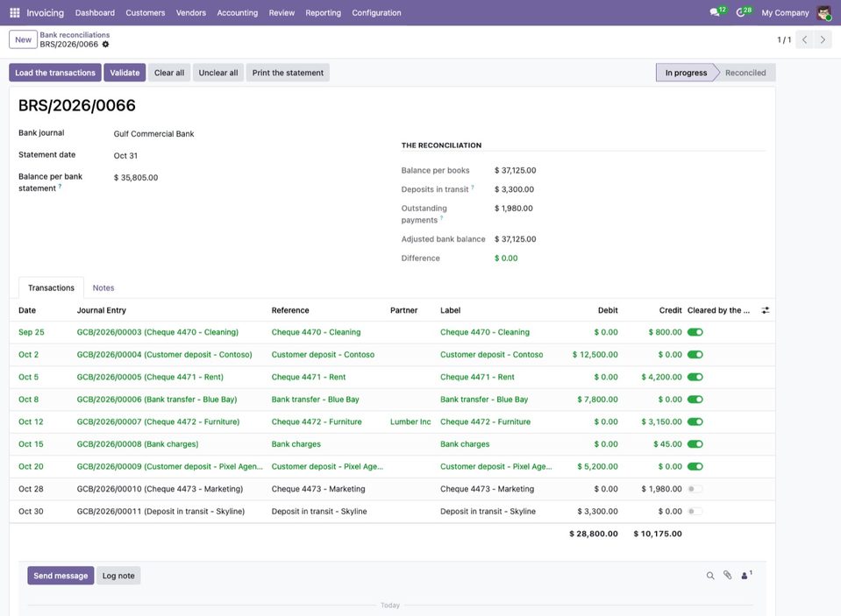
Task: Go to the previous record arrow
Action: pos(804,39)
